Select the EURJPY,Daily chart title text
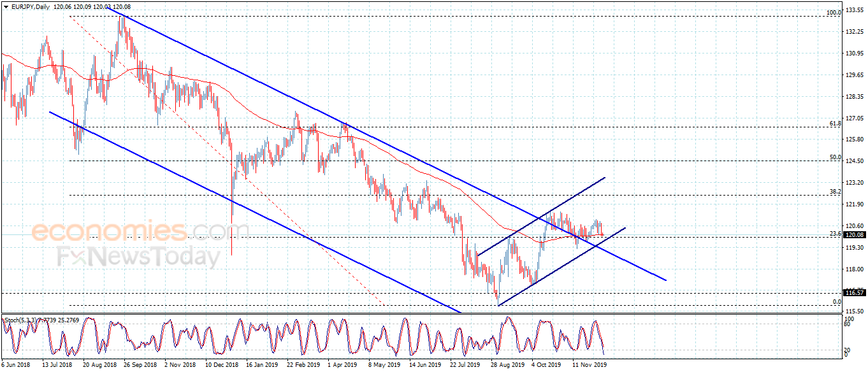Viewport: 868px width, 372px height. click(30, 6)
